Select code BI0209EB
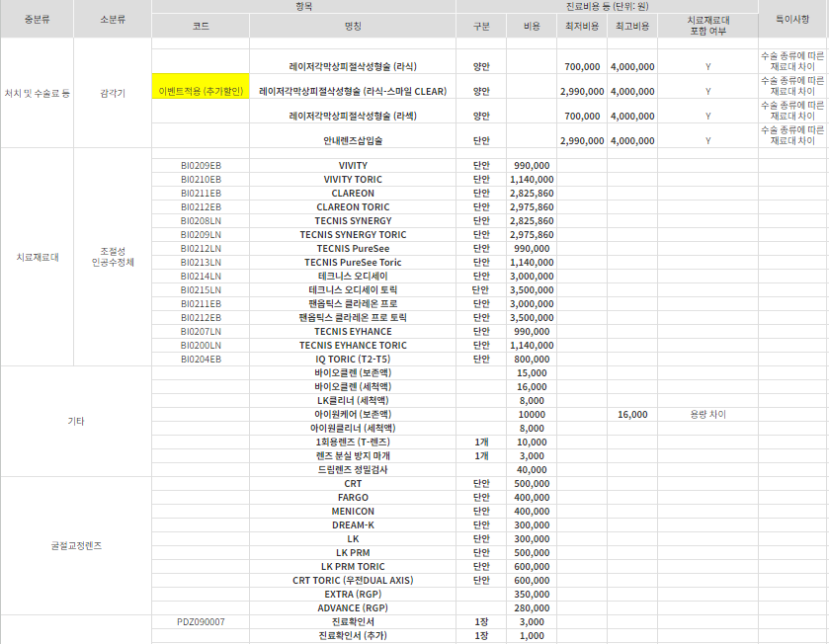The image size is (829, 644). click(201, 165)
